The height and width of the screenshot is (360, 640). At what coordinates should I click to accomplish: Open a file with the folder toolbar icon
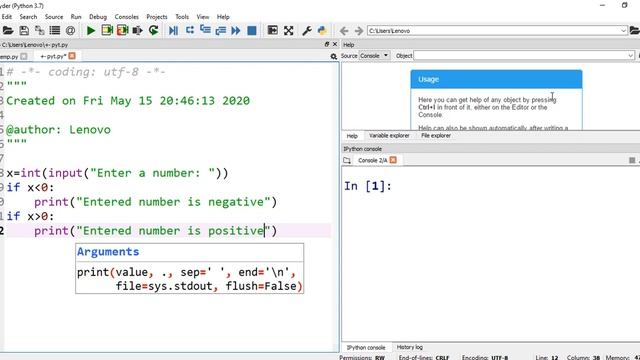[8, 31]
